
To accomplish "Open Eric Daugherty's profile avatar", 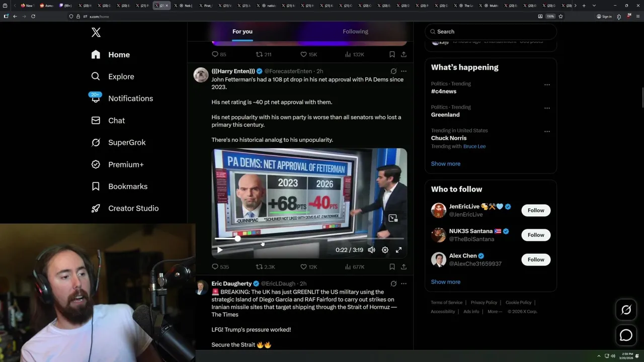I will coord(201,287).
